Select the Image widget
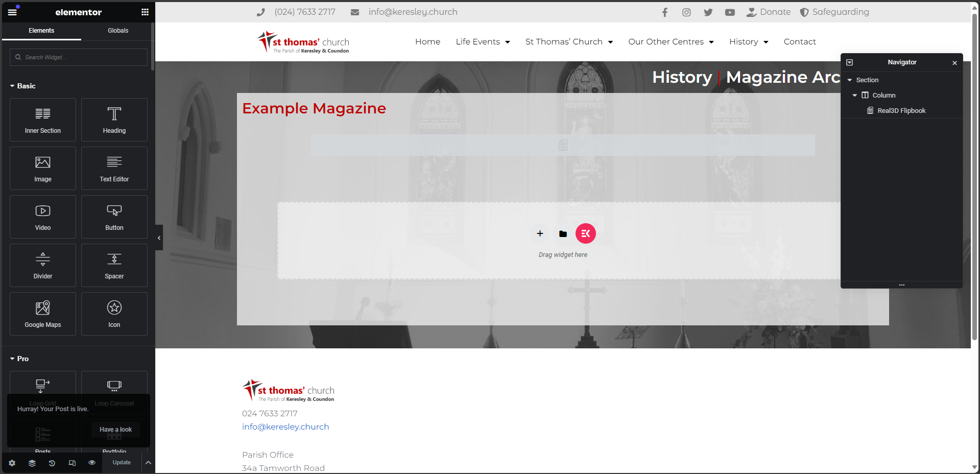The height and width of the screenshot is (474, 980). pyautogui.click(x=43, y=169)
